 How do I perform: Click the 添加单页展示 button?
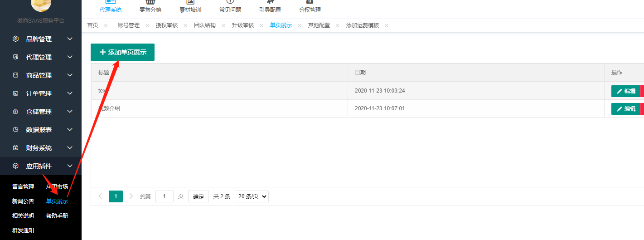[x=122, y=52]
